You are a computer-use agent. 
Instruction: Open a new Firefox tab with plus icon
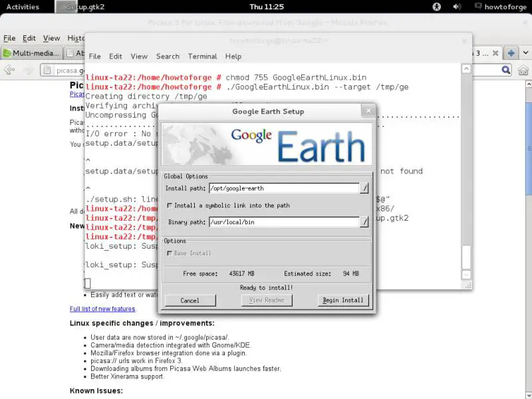pos(511,53)
